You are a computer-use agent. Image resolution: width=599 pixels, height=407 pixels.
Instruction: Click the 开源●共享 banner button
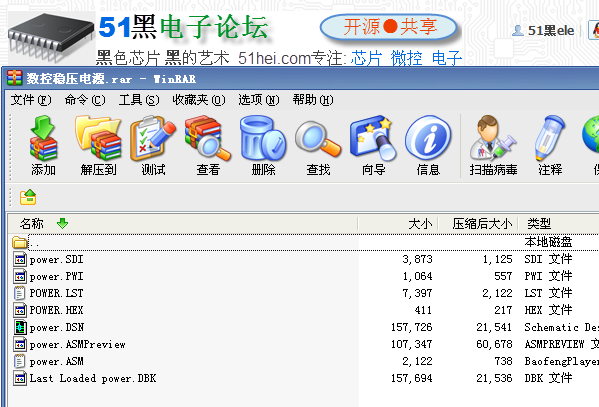(389, 27)
